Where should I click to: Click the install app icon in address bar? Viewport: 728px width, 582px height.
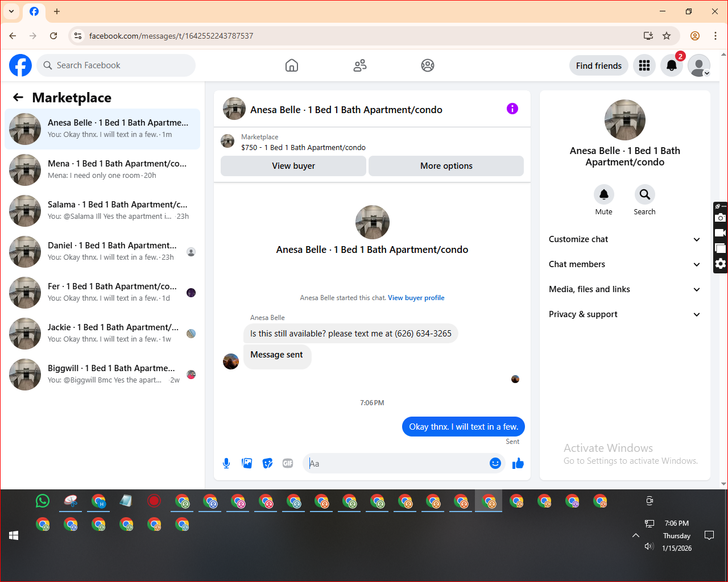tap(648, 36)
